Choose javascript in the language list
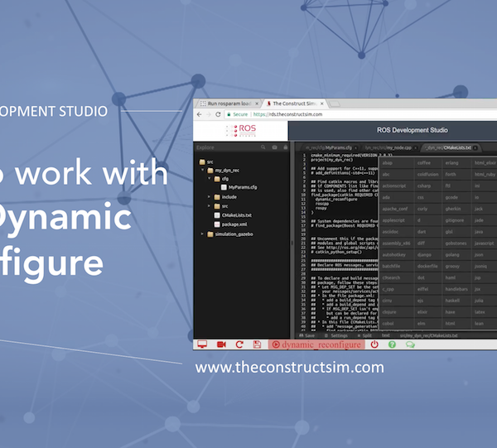 (484, 243)
